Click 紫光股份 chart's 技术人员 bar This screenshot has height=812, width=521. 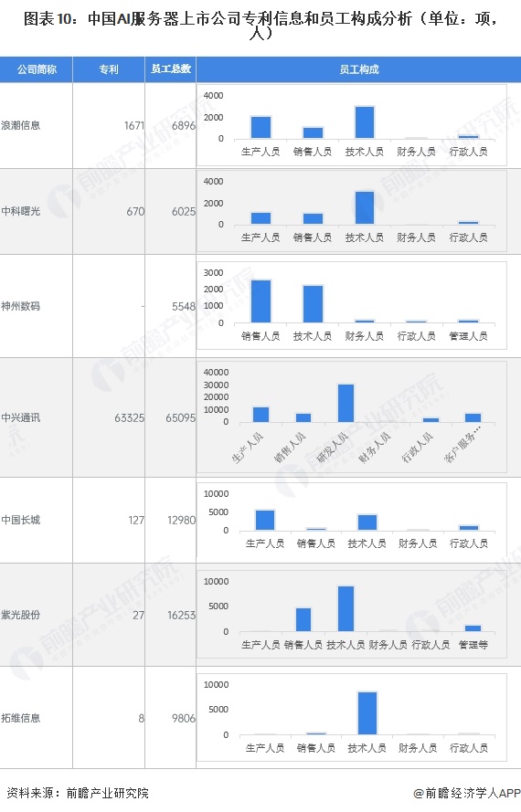(346, 609)
